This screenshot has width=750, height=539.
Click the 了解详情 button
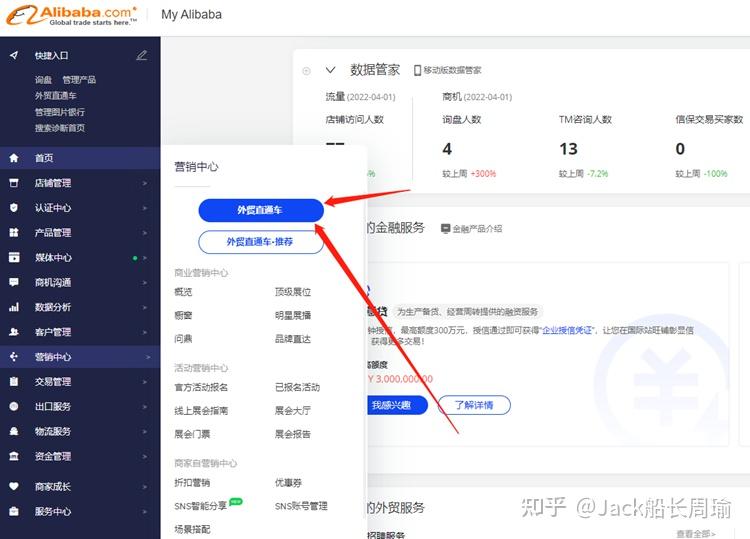[474, 405]
